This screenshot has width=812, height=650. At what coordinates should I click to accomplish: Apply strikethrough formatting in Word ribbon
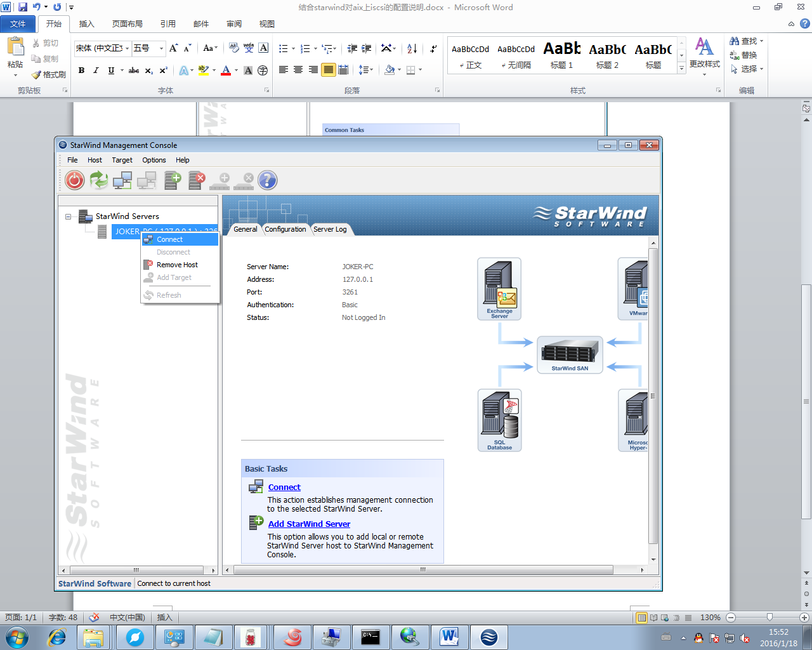pos(134,70)
